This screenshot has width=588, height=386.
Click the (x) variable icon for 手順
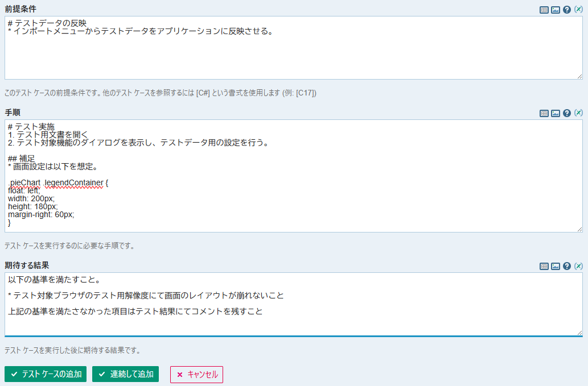578,113
